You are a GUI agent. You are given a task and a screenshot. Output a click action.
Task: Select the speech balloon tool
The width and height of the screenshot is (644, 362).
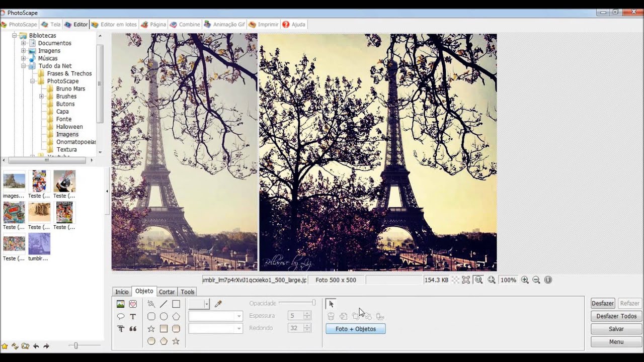[120, 317]
